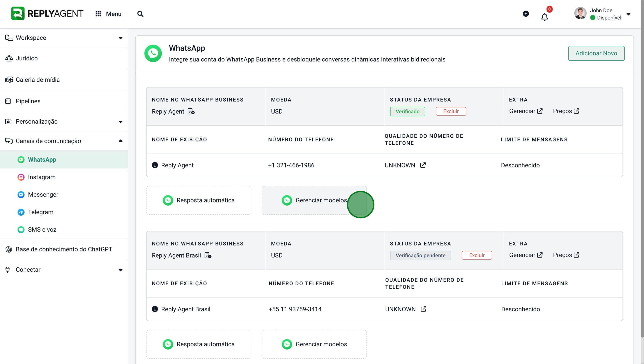Open Workspace in sidebar
The image size is (644, 364).
[31, 38]
